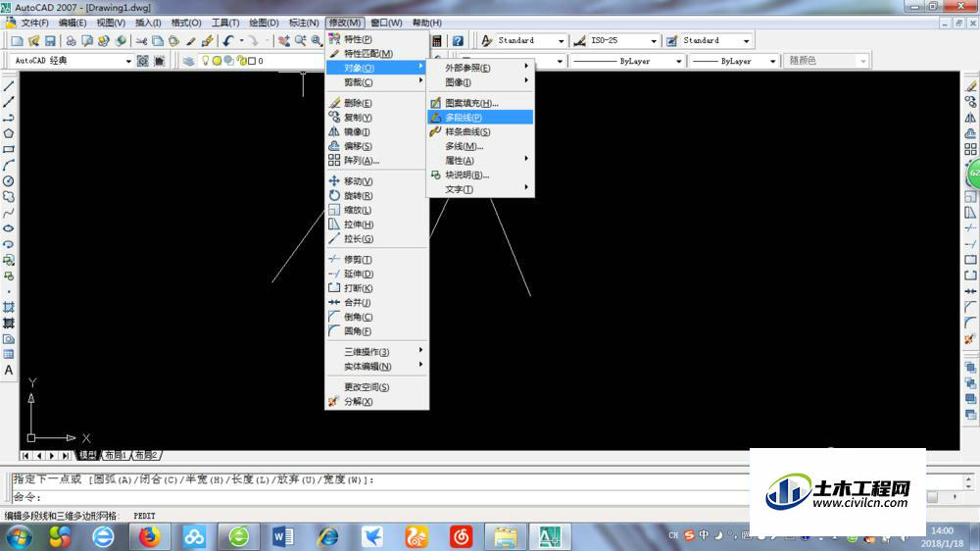Go to last layout tab arrow
980x551 pixels.
[65, 456]
